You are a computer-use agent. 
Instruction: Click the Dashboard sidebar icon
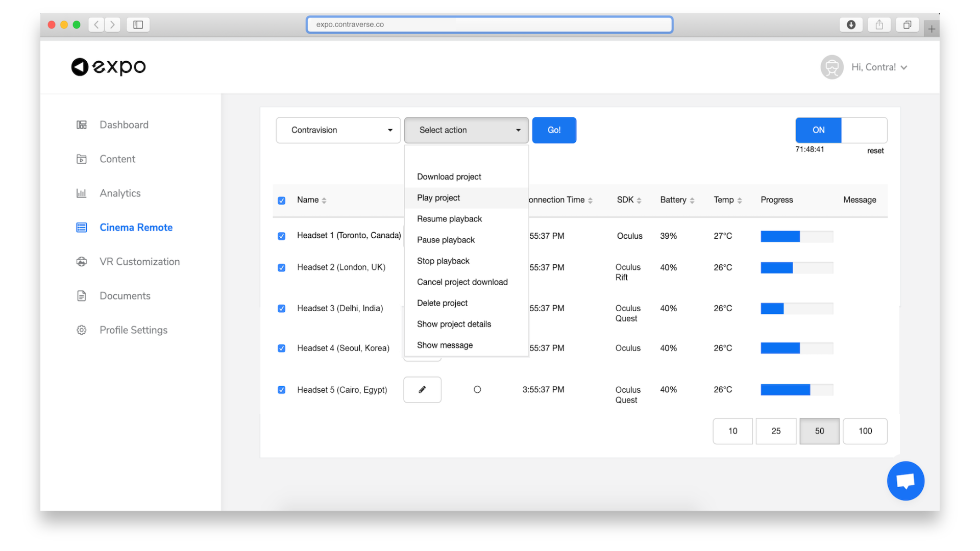(82, 125)
